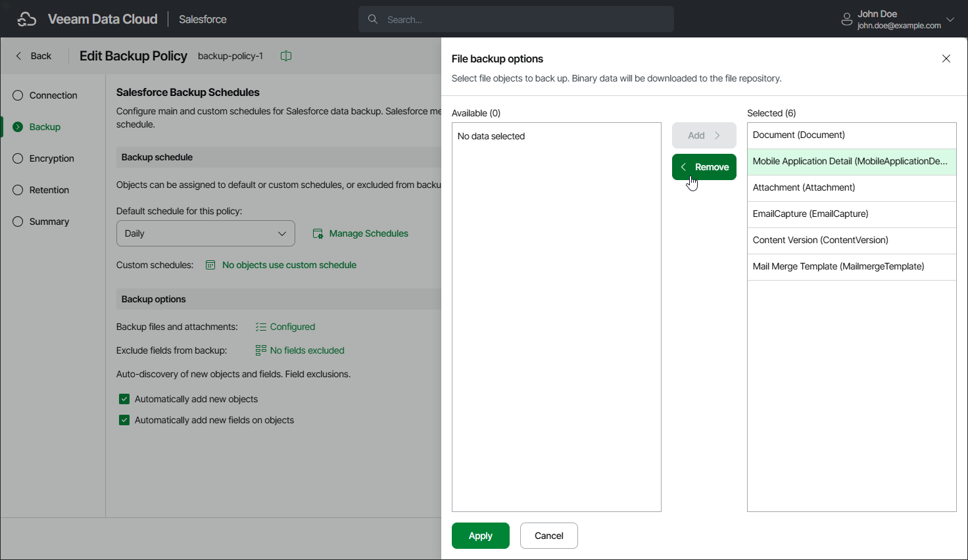Select Content Version (ContentVersion) row
The height and width of the screenshot is (560, 968).
point(852,241)
